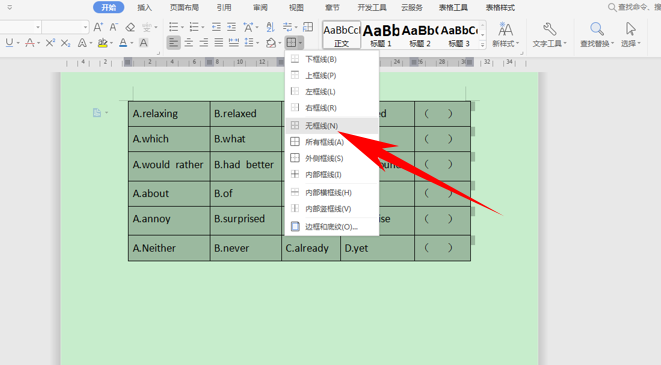Click the shading paint bucket icon
The height and width of the screenshot is (365, 661).
271,43
